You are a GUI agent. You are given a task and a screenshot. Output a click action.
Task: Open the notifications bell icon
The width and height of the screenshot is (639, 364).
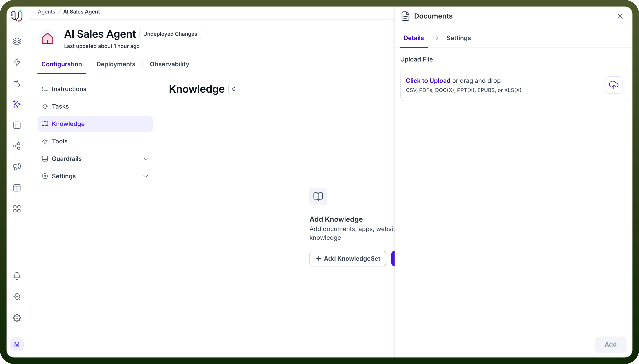point(17,276)
